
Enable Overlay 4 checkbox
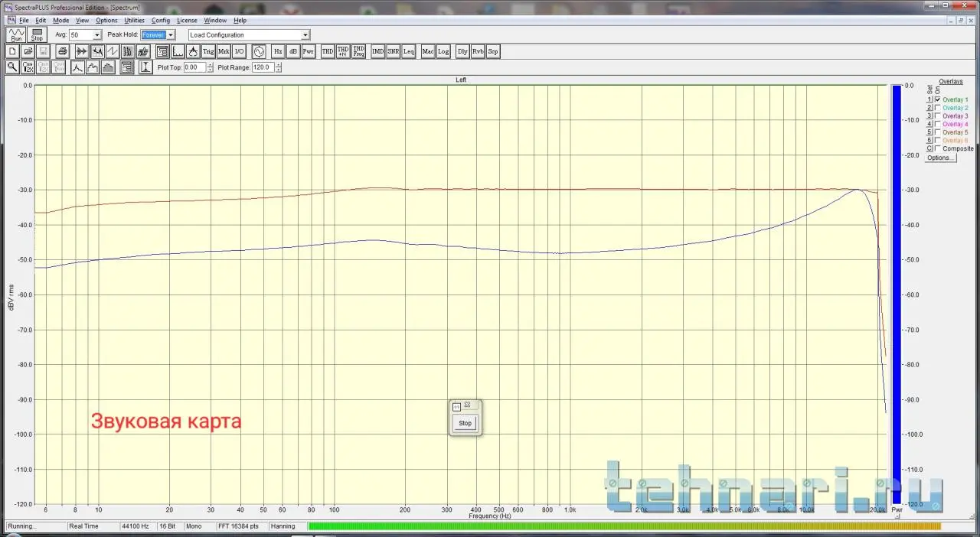tap(938, 124)
